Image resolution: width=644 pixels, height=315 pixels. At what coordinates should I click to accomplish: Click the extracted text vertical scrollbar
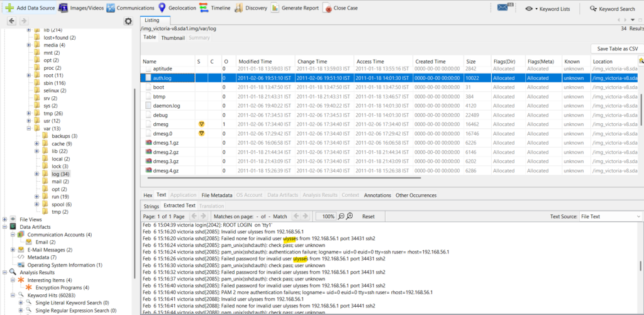coord(641,266)
